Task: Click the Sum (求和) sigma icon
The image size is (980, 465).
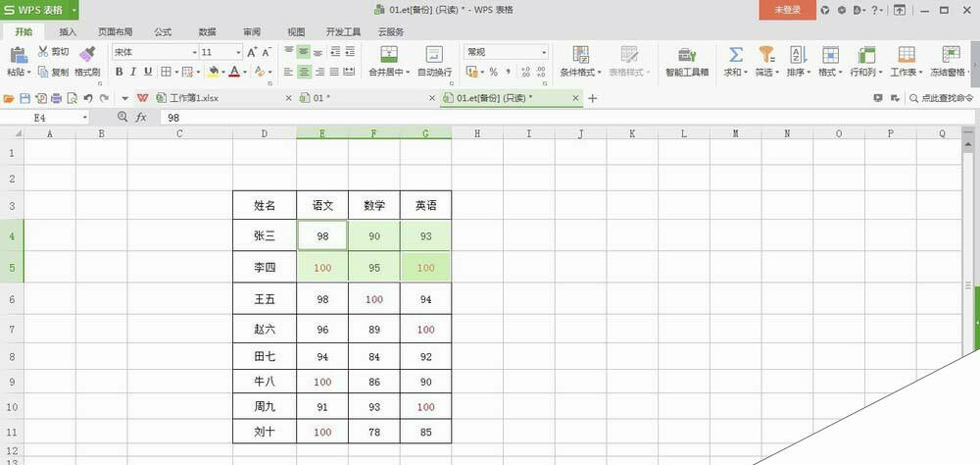Action: (x=736, y=55)
